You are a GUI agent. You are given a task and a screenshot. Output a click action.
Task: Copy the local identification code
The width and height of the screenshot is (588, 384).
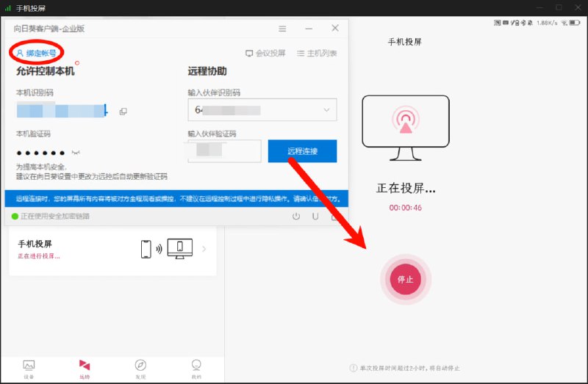[x=123, y=112]
